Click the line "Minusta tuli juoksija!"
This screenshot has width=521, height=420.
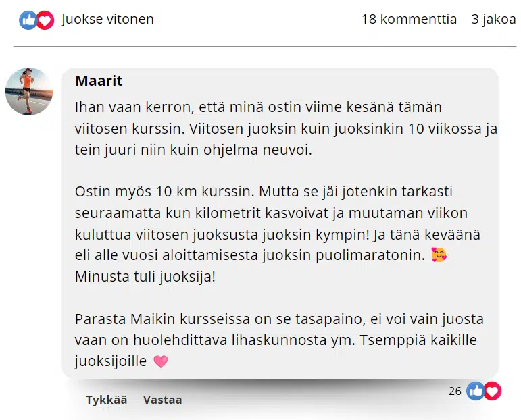[145, 277]
